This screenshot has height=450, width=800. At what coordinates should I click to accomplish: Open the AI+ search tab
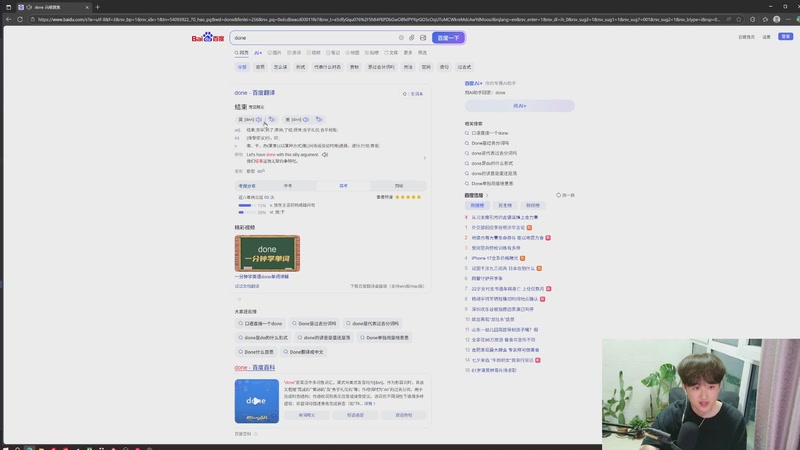(x=258, y=53)
